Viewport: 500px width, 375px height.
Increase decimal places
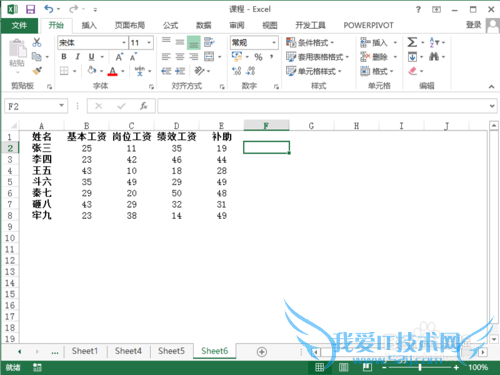(x=237, y=71)
